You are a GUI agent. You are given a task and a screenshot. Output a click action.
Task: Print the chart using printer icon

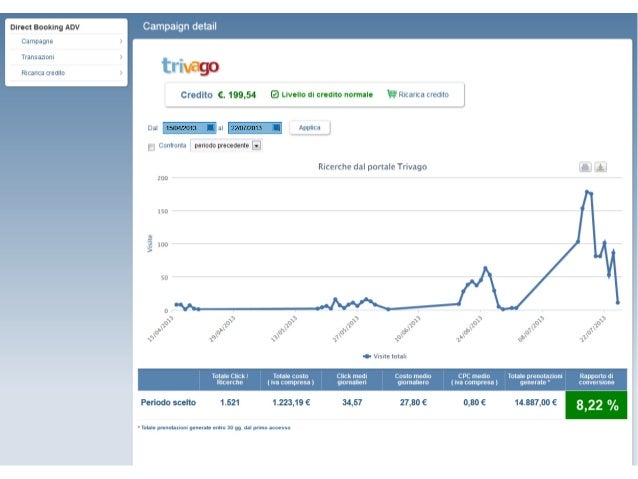(585, 167)
